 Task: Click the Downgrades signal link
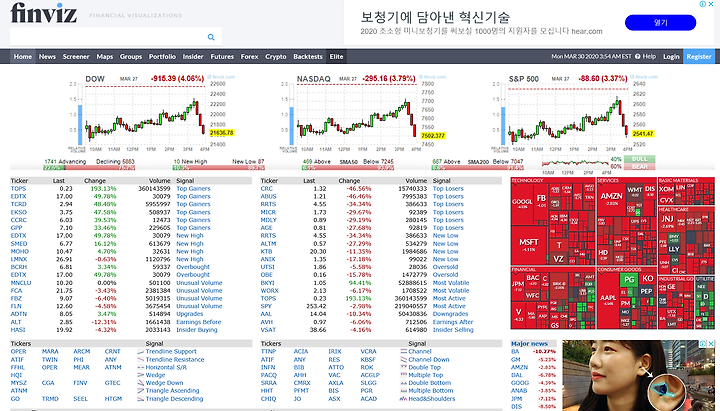pyautogui.click(x=450, y=314)
